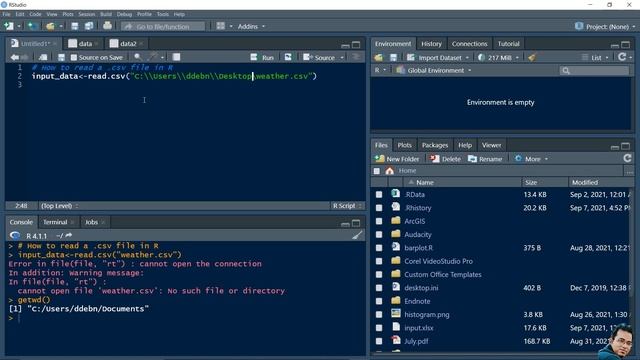
Task: Check the input.xlsx file checkbox
Action: click(x=379, y=328)
